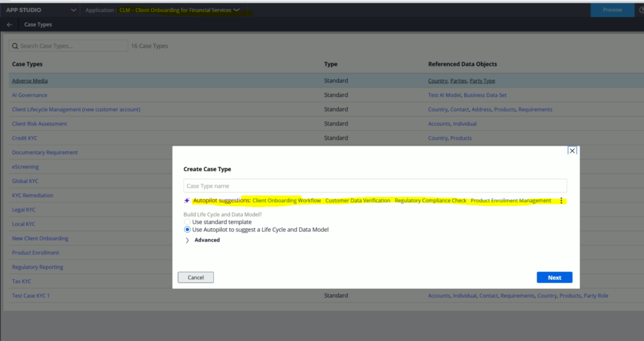Viewport: 644px width, 341px height.
Task: Click the magnifier icon in search box
Action: 15,46
